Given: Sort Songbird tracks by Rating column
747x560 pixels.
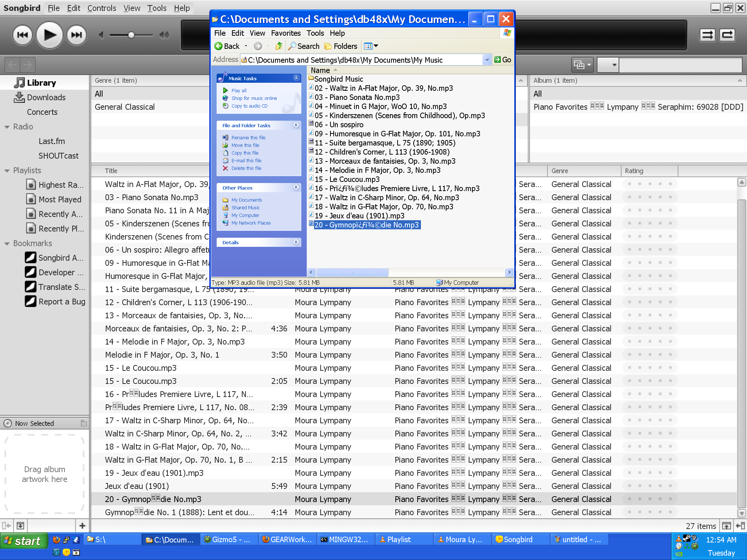Looking at the screenshot, I should coord(649,171).
